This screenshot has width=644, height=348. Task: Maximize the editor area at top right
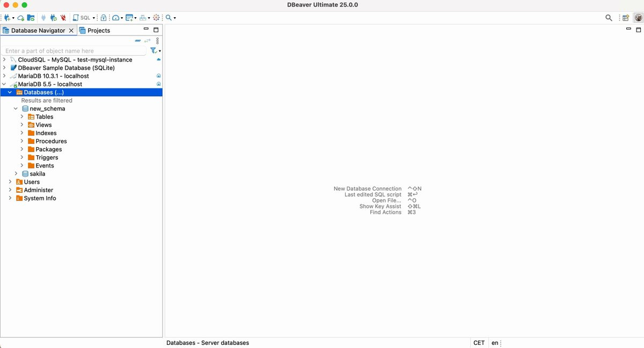point(639,30)
